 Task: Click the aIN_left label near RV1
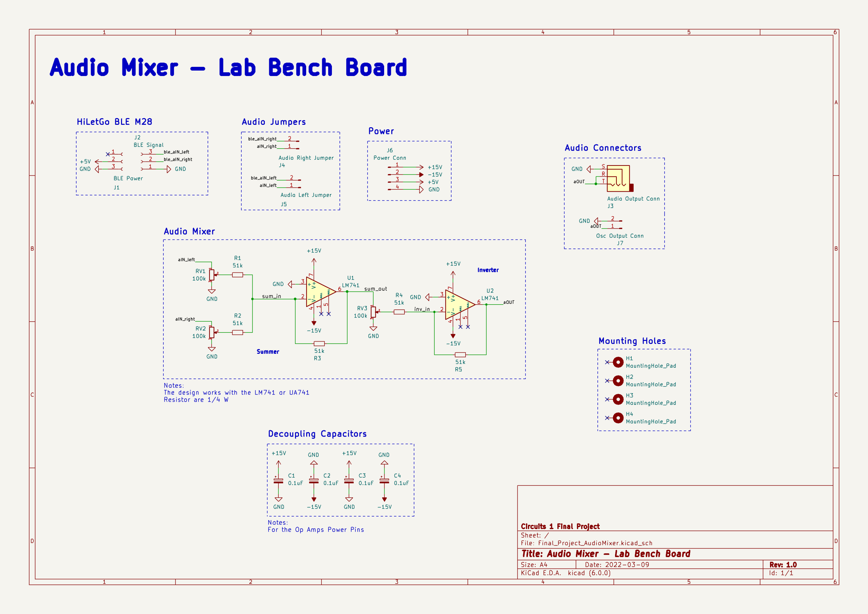click(186, 260)
